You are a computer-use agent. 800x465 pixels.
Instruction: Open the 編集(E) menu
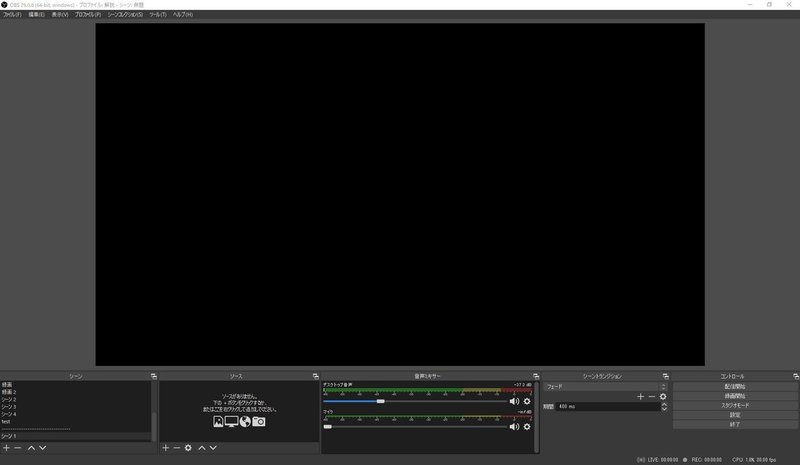pyautogui.click(x=36, y=15)
